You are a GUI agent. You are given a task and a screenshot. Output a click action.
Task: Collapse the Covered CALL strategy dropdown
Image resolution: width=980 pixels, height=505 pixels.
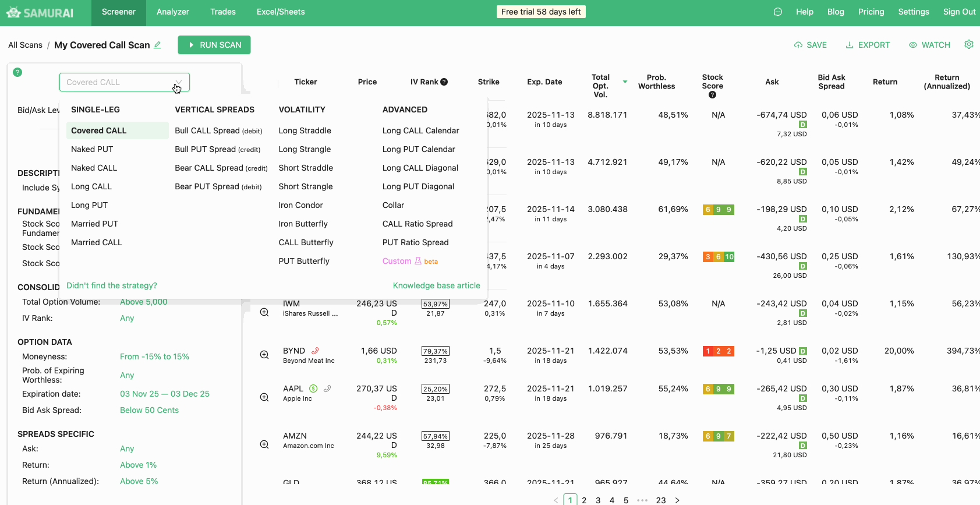[178, 82]
